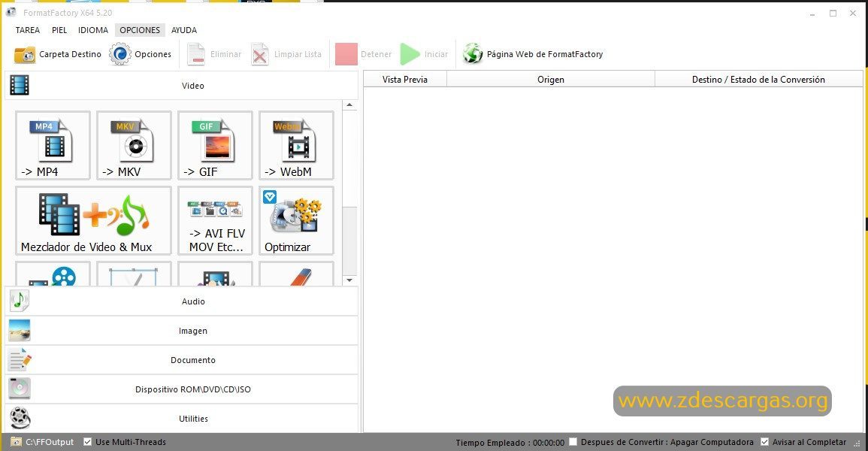Click the Eliminar document icon

pos(196,54)
